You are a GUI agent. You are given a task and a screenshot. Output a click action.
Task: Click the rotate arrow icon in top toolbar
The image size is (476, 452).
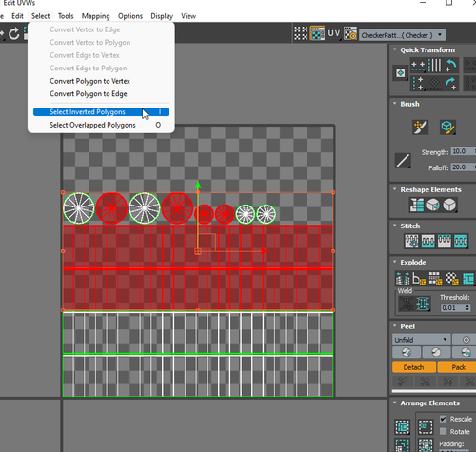(x=14, y=33)
